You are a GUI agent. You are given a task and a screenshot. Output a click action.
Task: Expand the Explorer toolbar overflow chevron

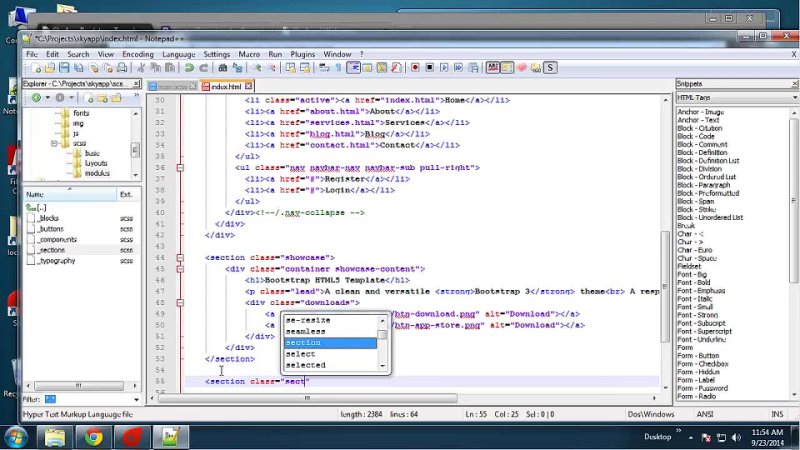pyautogui.click(x=136, y=95)
